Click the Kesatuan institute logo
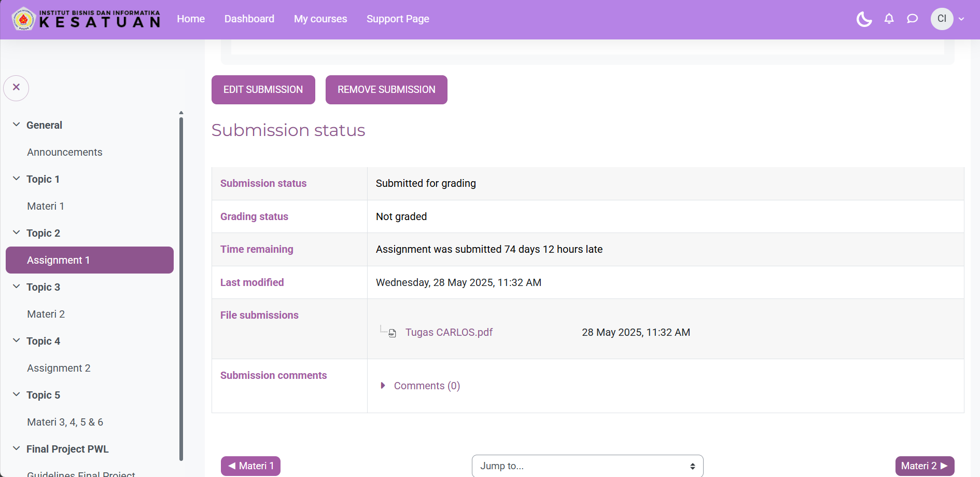 [x=86, y=19]
